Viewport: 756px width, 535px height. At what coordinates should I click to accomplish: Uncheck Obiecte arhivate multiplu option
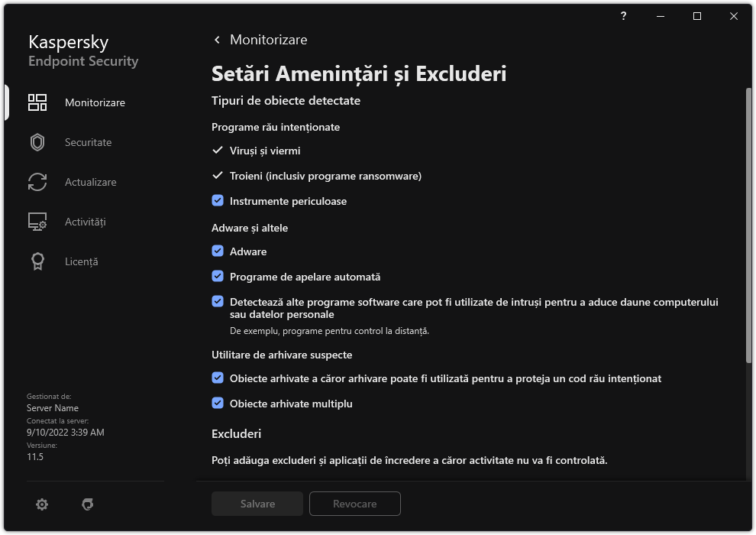click(x=218, y=403)
